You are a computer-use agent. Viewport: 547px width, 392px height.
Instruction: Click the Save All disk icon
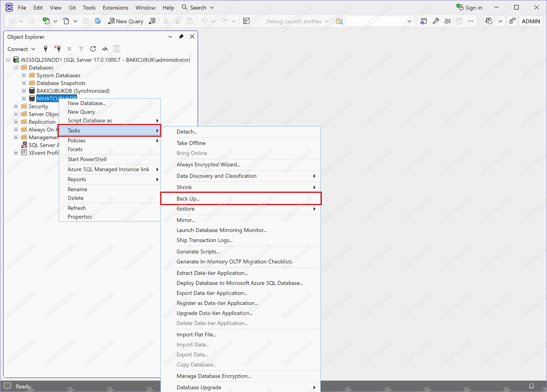98,21
